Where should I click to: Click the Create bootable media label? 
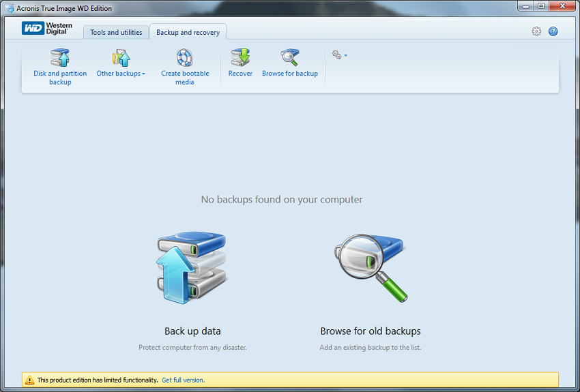(185, 78)
